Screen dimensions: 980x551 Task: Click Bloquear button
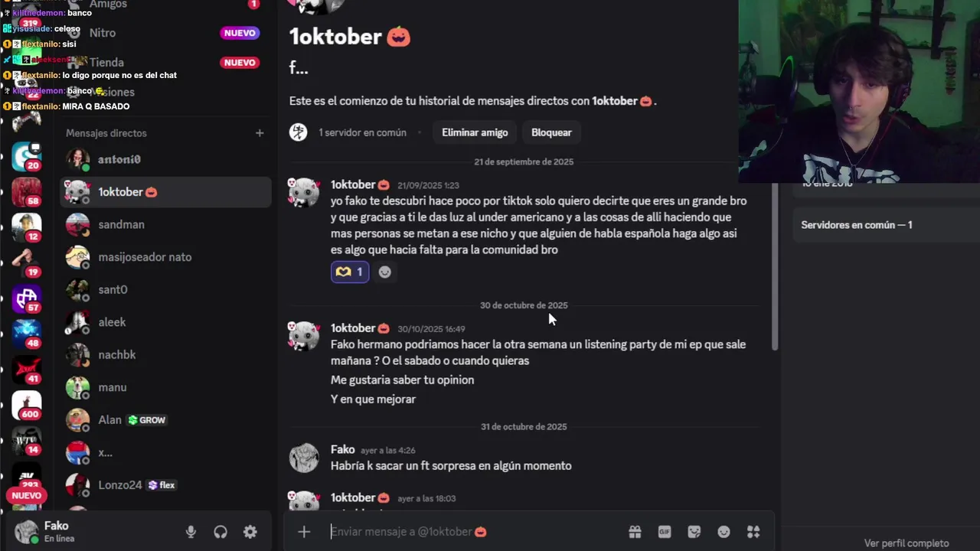coord(551,132)
